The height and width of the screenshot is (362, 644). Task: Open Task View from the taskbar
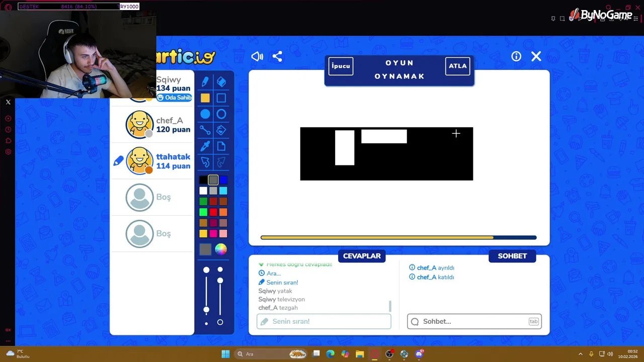[x=316, y=354]
